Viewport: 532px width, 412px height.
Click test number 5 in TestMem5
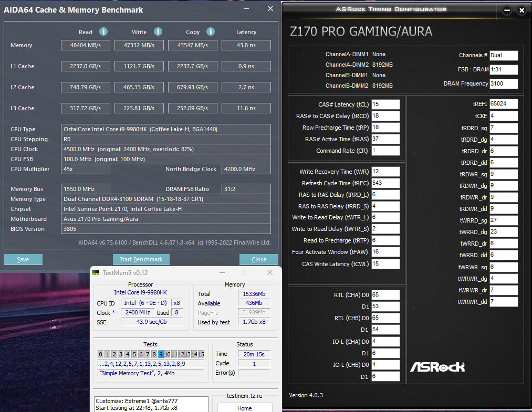coord(134,354)
